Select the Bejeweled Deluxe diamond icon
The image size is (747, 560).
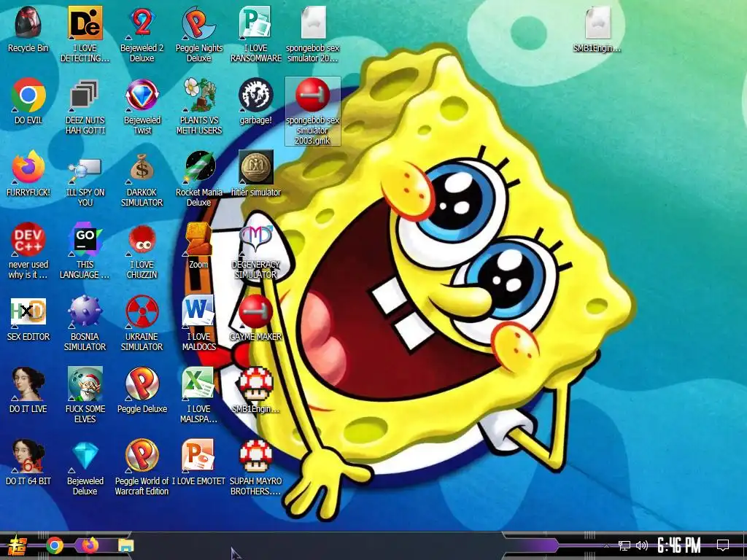pyautogui.click(x=85, y=456)
